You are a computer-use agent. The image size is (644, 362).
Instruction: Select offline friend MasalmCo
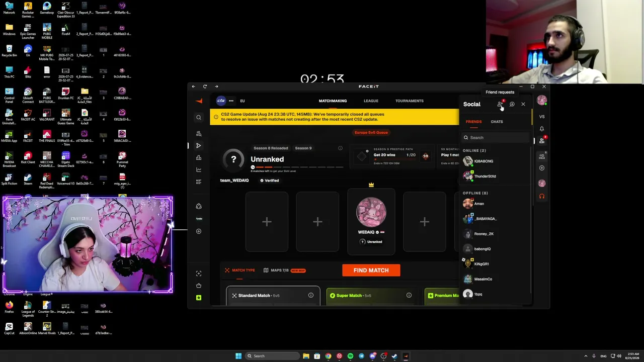pyautogui.click(x=496, y=279)
